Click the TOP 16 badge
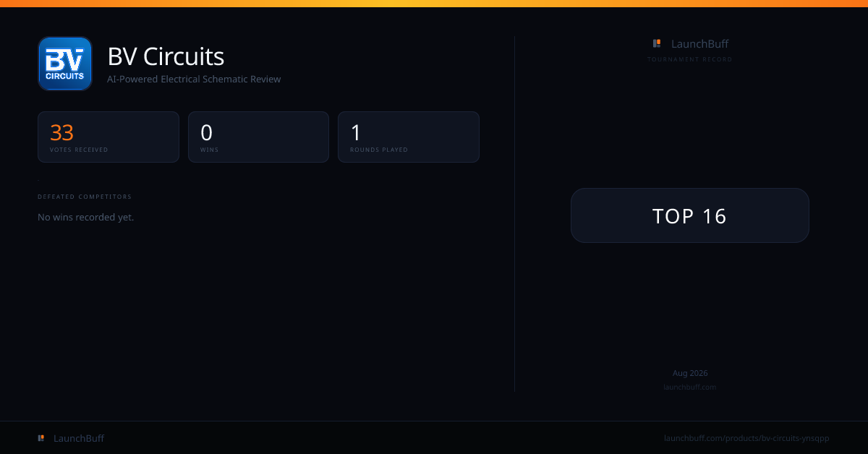The image size is (868, 454). 690,215
